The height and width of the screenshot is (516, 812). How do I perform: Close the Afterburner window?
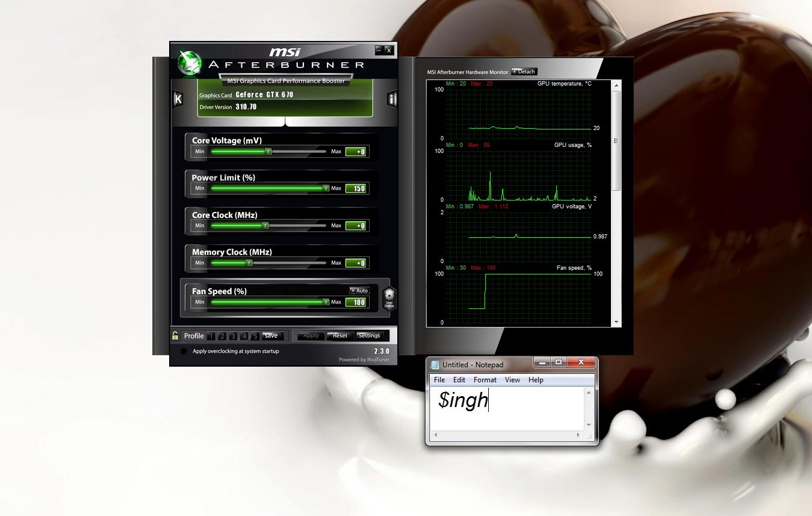point(389,50)
